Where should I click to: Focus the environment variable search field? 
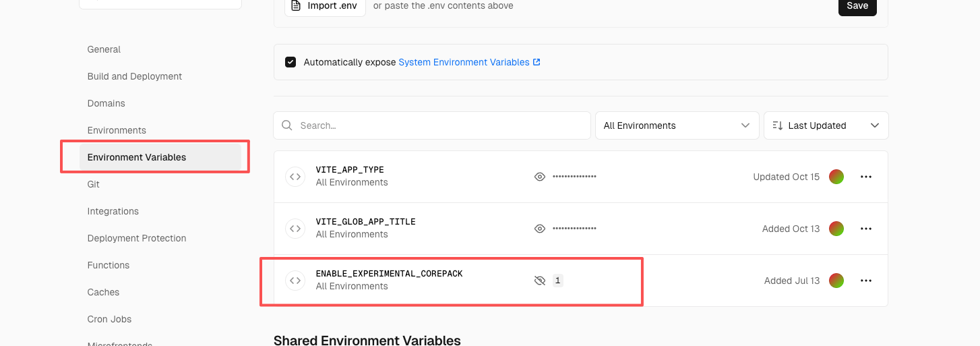432,125
